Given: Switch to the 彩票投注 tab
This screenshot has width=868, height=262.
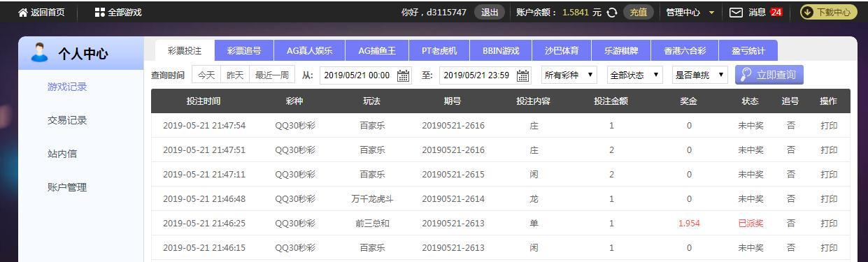Looking at the screenshot, I should tap(185, 51).
